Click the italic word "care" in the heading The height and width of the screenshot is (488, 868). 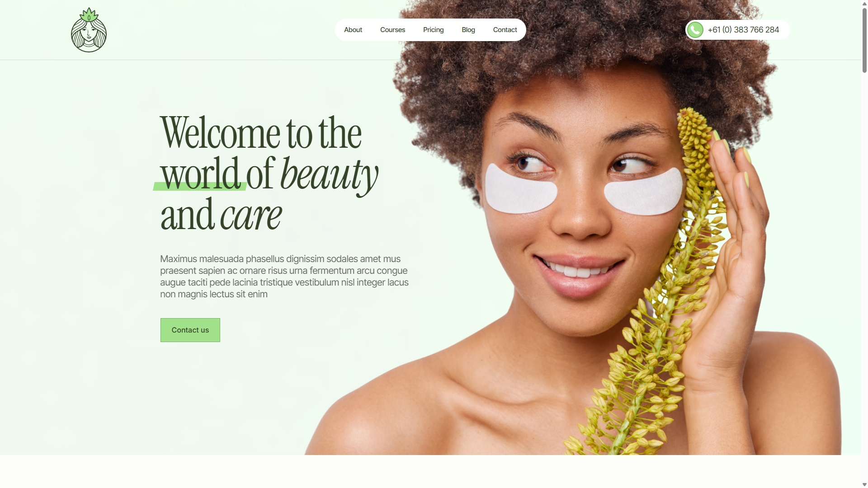click(251, 216)
